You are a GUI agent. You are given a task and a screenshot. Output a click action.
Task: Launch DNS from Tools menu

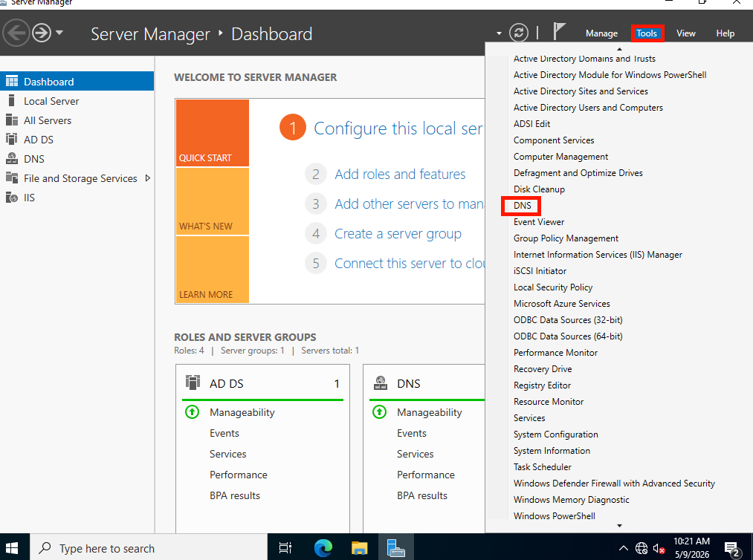(522, 206)
